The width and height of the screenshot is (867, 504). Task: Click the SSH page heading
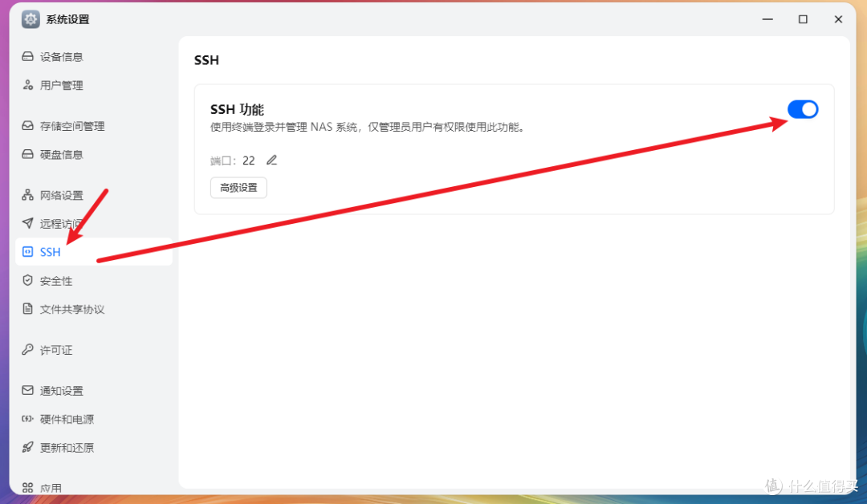(206, 60)
